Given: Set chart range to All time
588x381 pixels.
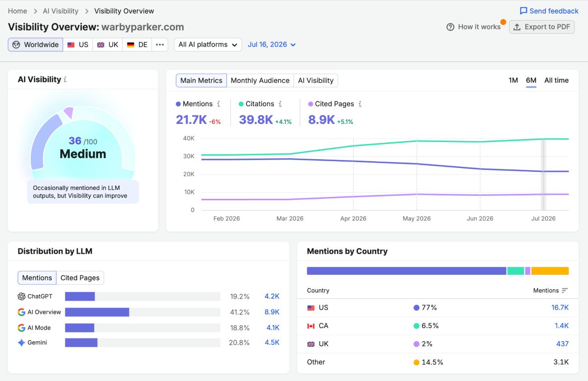Looking at the screenshot, I should click(557, 80).
